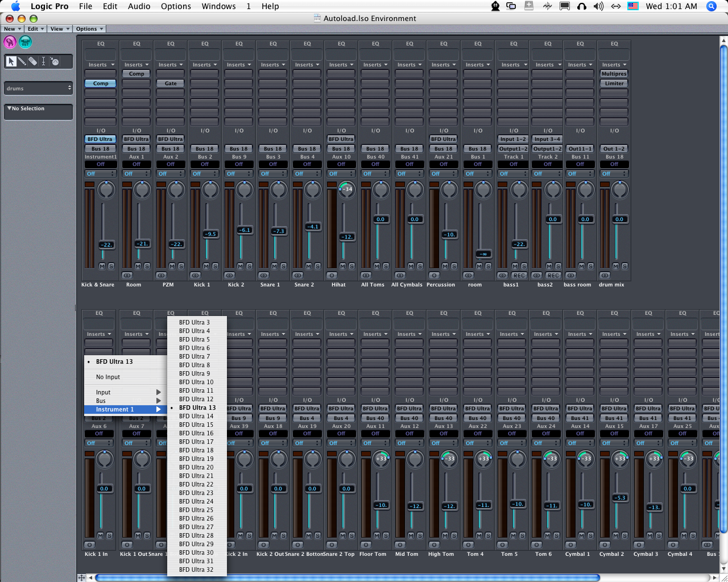This screenshot has height=582, width=728.
Task: Mute the Hihat channel strip
Action: [342, 266]
